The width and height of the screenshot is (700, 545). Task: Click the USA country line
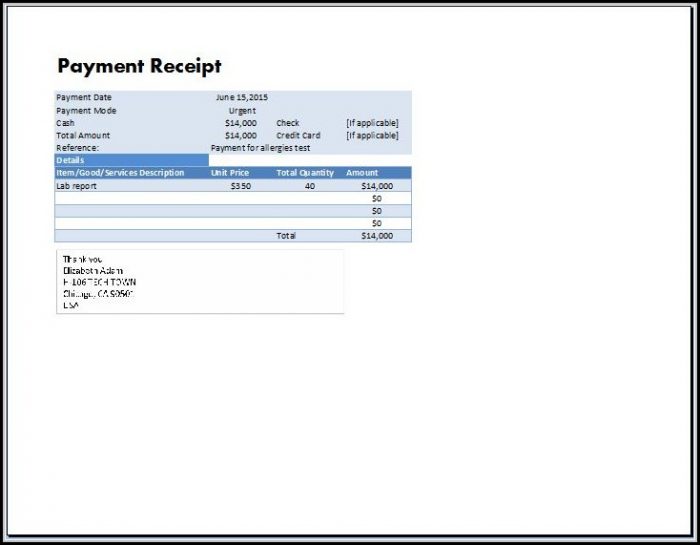point(71,305)
